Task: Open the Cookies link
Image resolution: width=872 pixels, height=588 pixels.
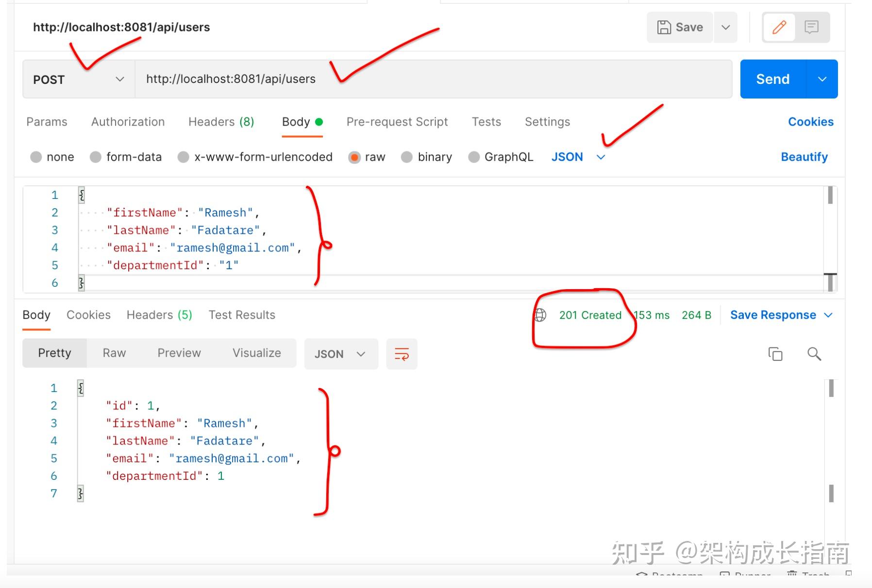Action: 810,122
